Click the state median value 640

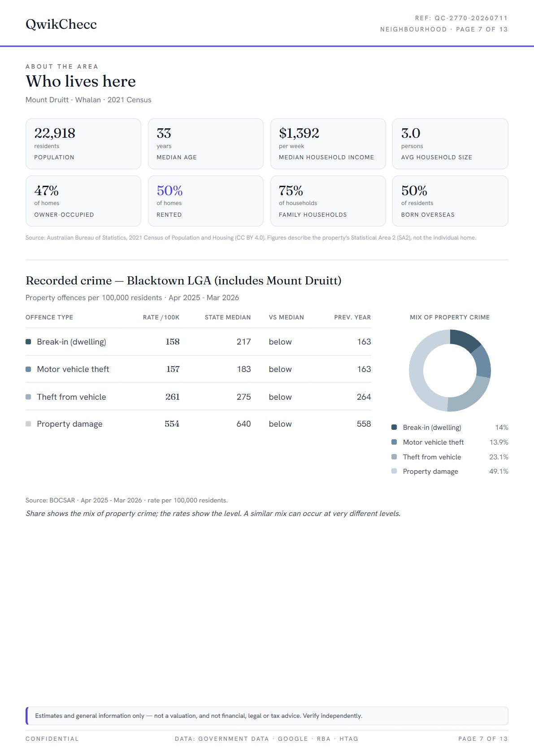[x=243, y=424]
